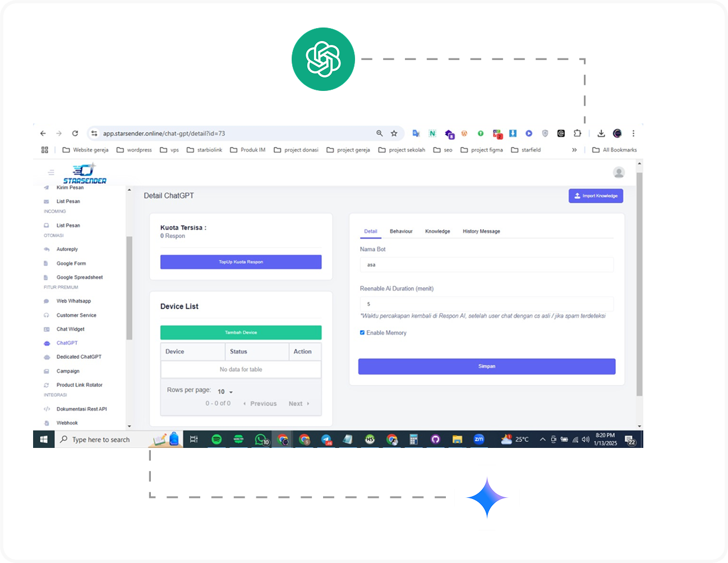
Task: Reload the page in browser
Action: pyautogui.click(x=75, y=134)
